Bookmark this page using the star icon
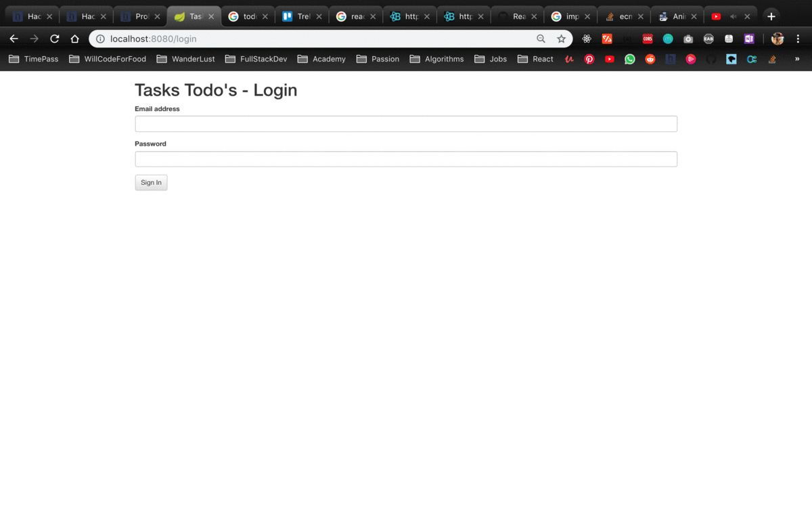812x508 pixels. [562, 39]
